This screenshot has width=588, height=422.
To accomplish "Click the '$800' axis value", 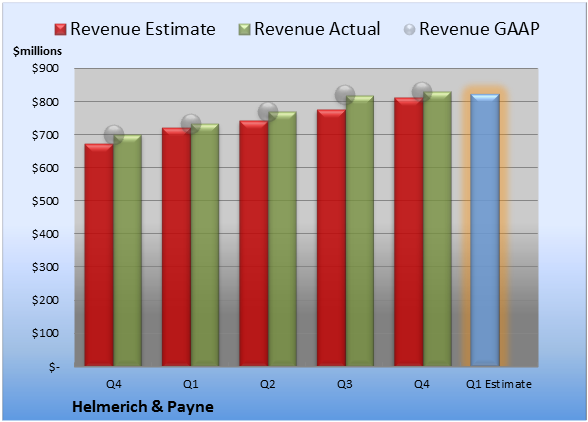I will tap(45, 102).
